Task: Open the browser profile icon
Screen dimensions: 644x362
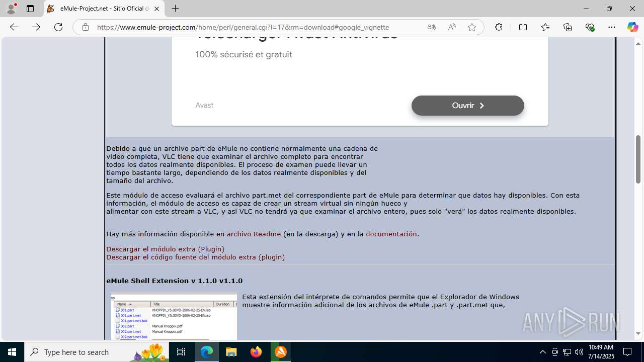Action: (11, 9)
